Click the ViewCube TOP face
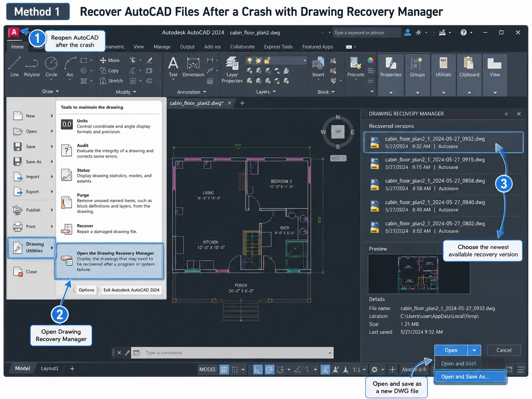532x399 pixels. (338, 132)
